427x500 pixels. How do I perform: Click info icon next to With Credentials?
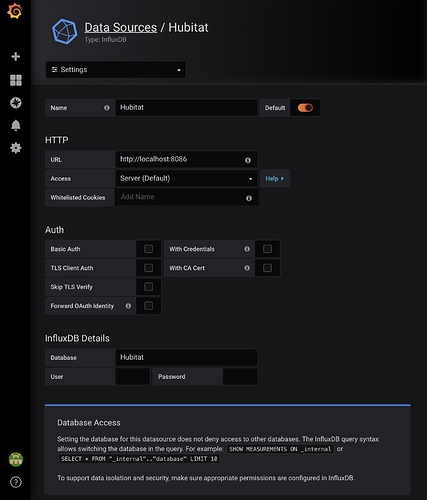tap(247, 249)
